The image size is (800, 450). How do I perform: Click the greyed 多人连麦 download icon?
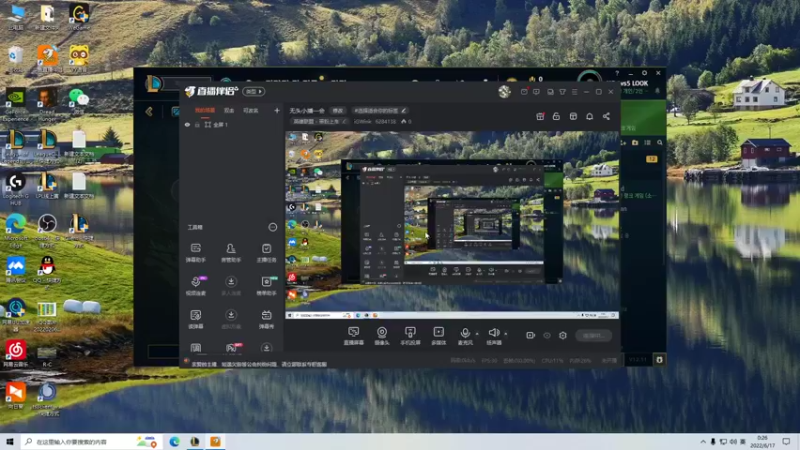tap(231, 282)
